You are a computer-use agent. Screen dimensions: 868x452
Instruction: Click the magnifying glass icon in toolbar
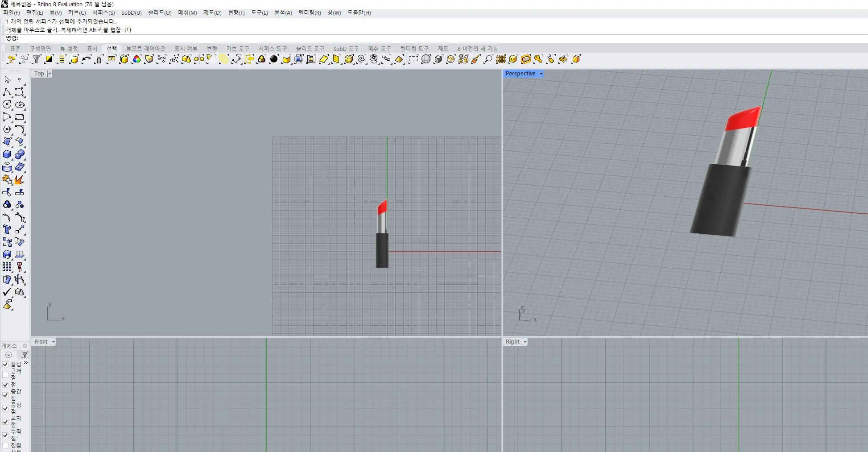pyautogui.click(x=488, y=59)
